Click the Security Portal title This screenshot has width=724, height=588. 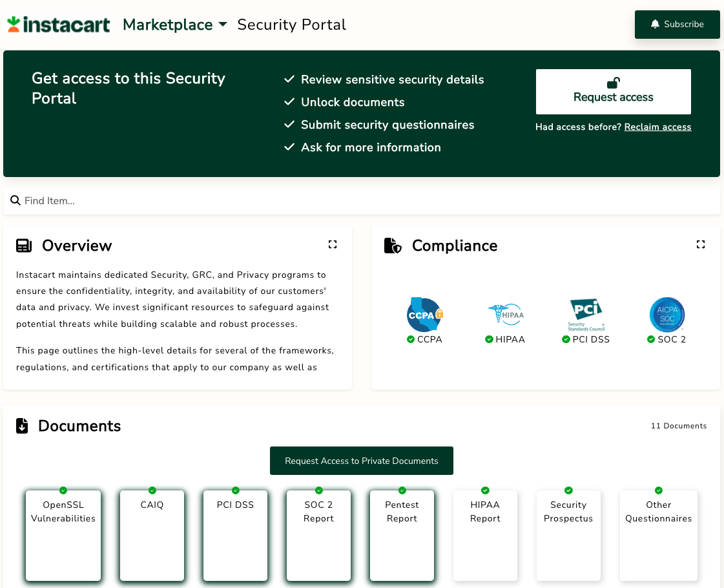[x=291, y=25]
